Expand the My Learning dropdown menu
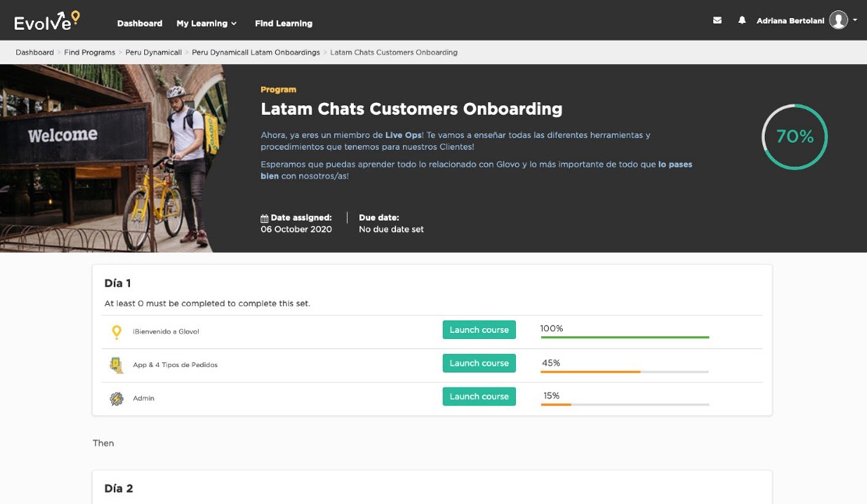The width and height of the screenshot is (867, 504). point(206,23)
